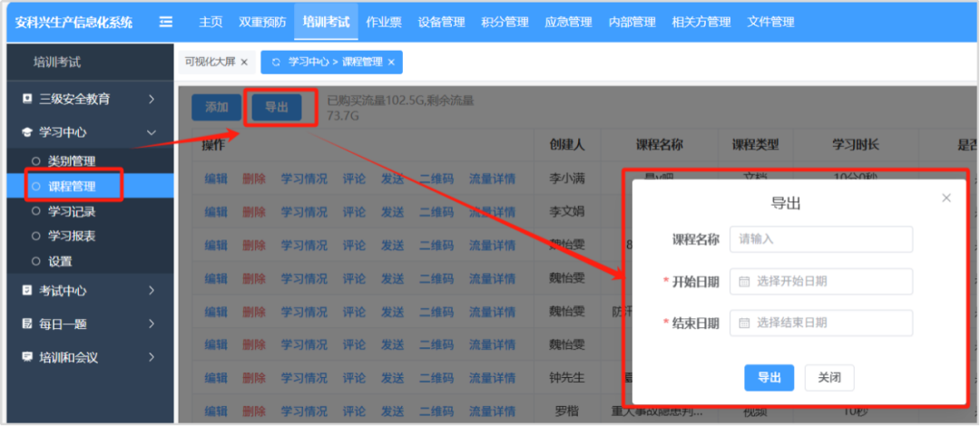The height and width of the screenshot is (426, 980).
Task: Click the hamburger menu collapse icon
Action: point(165,22)
